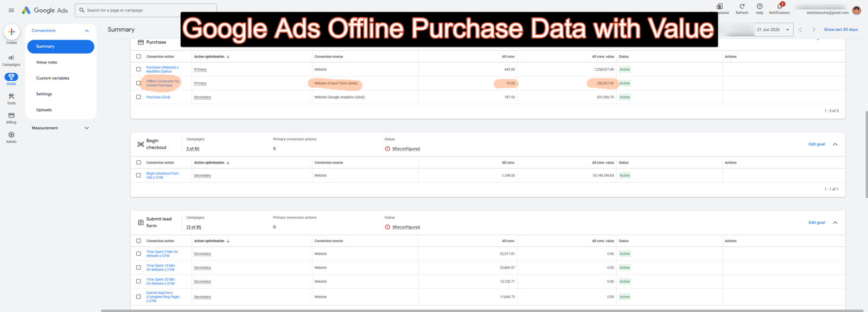The image size is (868, 312).
Task: Click the Begin checkout goal icon
Action: pos(141,144)
